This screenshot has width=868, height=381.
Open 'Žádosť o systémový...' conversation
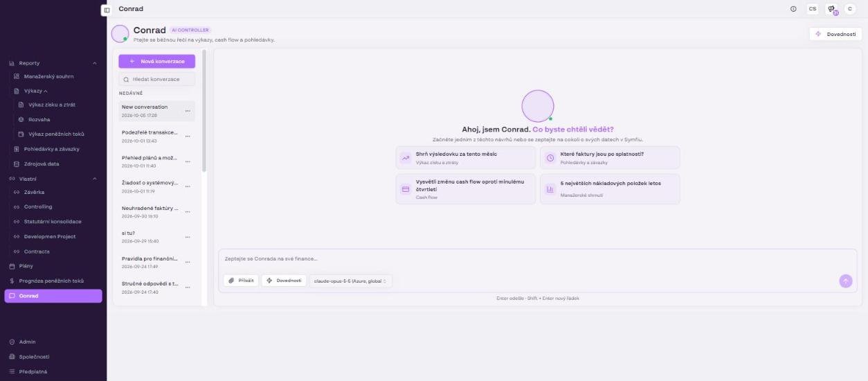point(149,186)
